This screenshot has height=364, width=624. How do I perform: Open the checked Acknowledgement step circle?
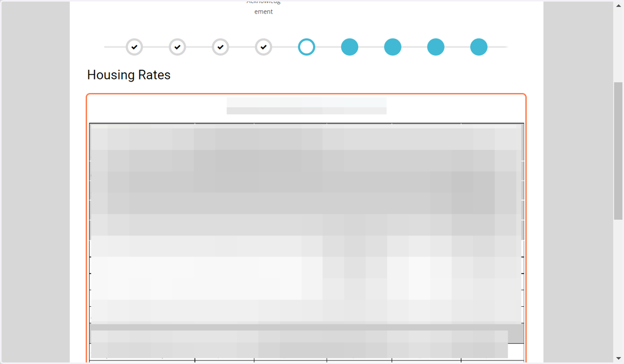[x=264, y=47]
